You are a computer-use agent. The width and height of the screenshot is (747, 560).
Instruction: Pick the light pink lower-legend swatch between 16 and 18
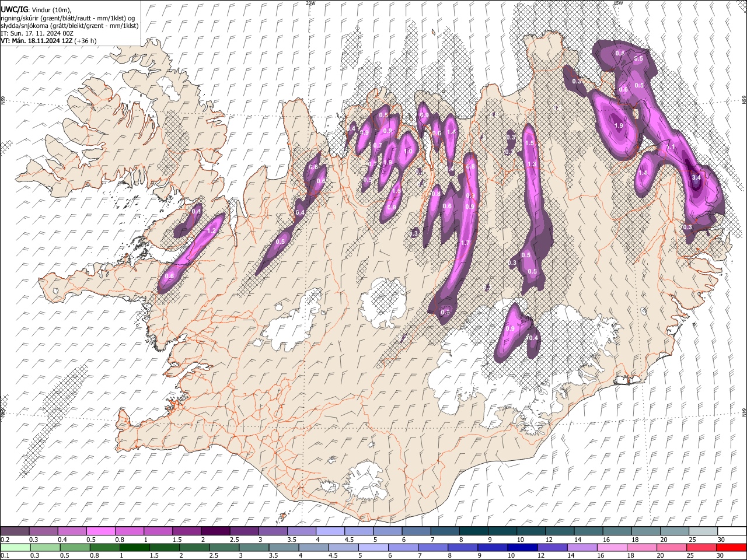(x=612, y=547)
